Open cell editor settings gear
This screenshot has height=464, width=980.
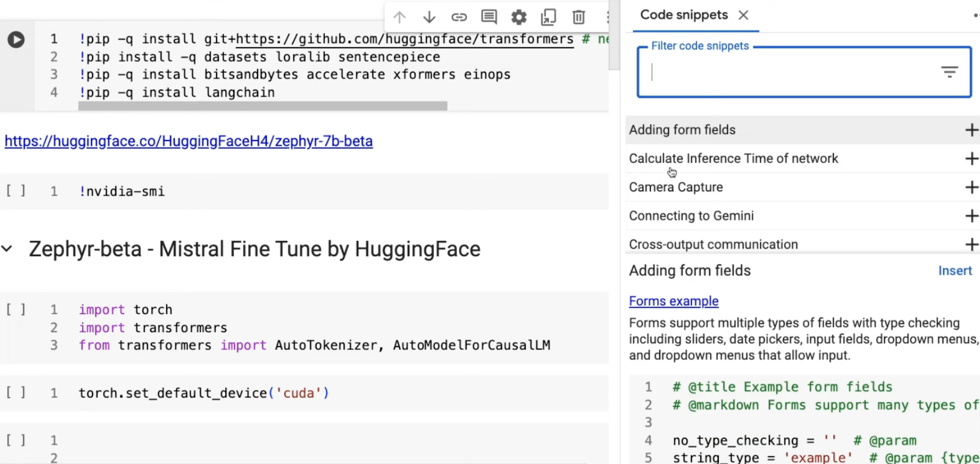[x=519, y=17]
